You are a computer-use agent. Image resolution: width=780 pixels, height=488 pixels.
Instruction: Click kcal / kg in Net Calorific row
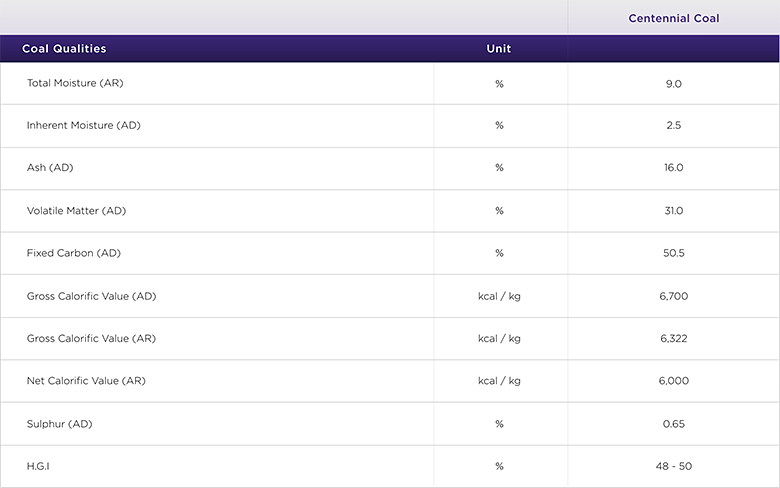499,381
